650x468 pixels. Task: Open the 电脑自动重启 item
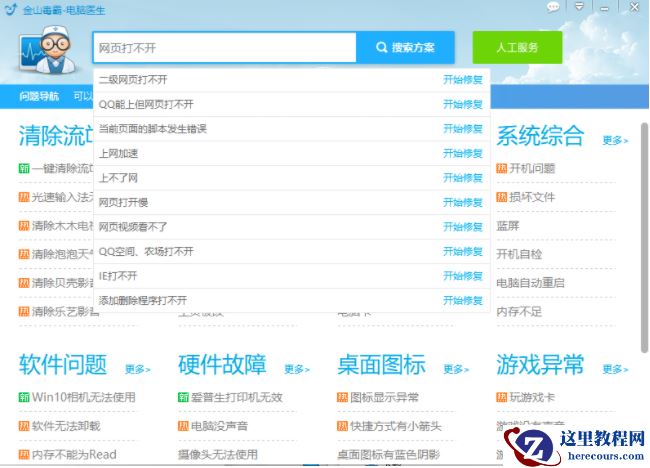530,283
